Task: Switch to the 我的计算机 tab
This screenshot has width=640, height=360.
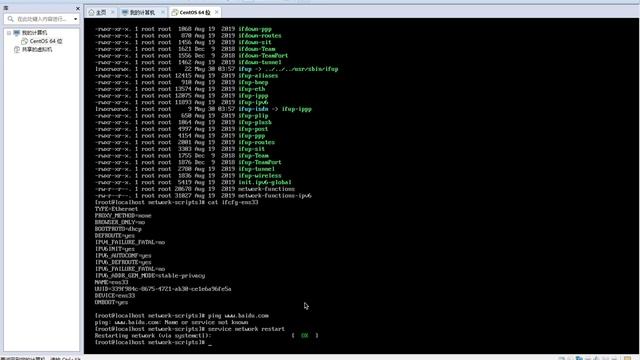Action: 142,13
